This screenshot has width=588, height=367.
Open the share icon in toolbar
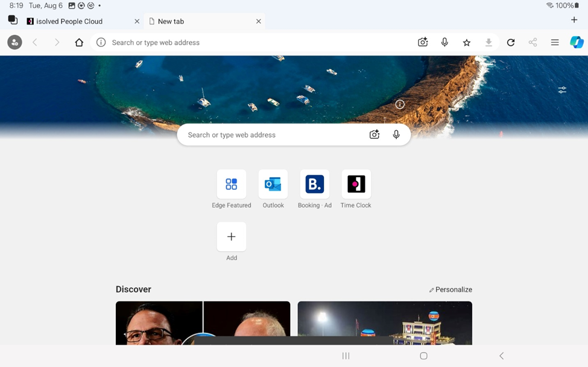[x=533, y=43]
